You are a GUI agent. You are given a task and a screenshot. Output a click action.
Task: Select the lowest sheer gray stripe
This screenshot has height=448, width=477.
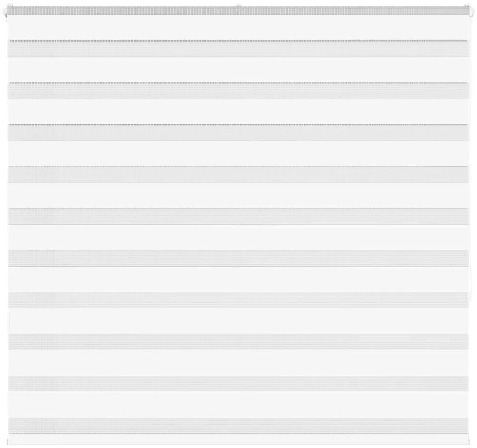(238, 425)
